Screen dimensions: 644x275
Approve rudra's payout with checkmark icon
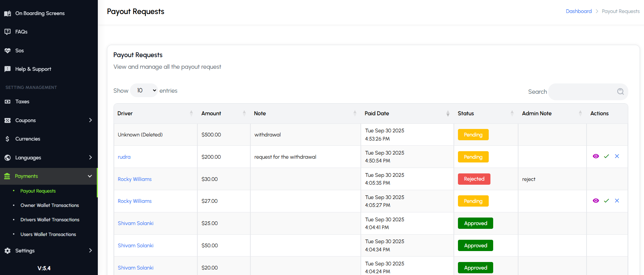tap(606, 156)
